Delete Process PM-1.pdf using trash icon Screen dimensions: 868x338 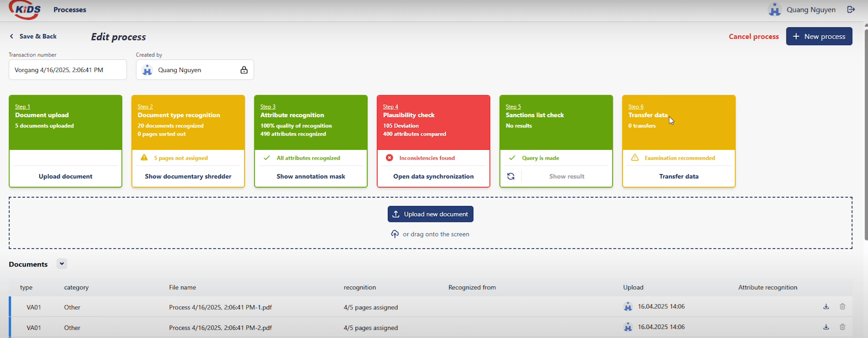pyautogui.click(x=842, y=307)
